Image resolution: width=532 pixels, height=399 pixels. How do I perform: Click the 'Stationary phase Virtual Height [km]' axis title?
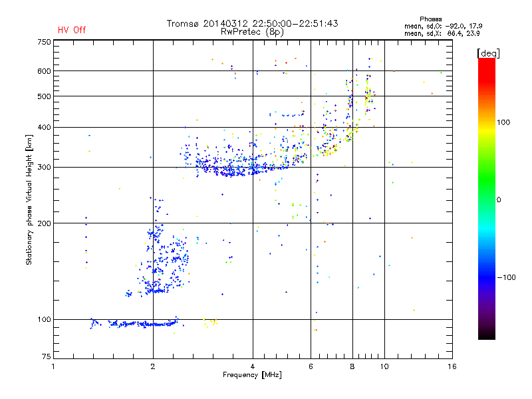pos(29,199)
